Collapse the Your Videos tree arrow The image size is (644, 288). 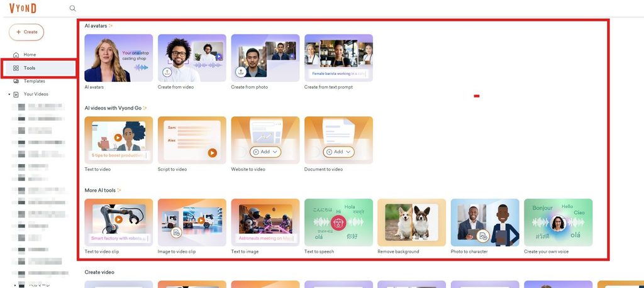tap(9, 94)
